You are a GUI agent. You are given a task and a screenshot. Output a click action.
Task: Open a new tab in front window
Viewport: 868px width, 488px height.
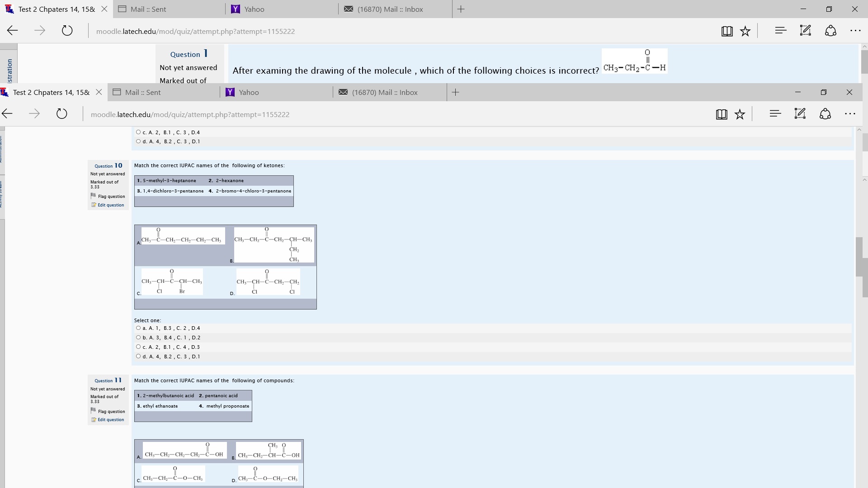tap(456, 92)
